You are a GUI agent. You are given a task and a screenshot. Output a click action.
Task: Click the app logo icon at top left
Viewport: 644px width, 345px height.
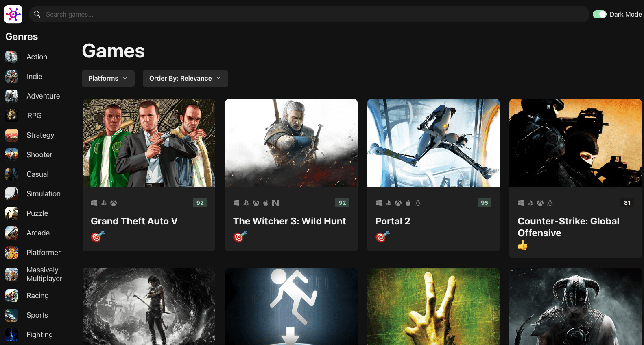click(x=13, y=14)
